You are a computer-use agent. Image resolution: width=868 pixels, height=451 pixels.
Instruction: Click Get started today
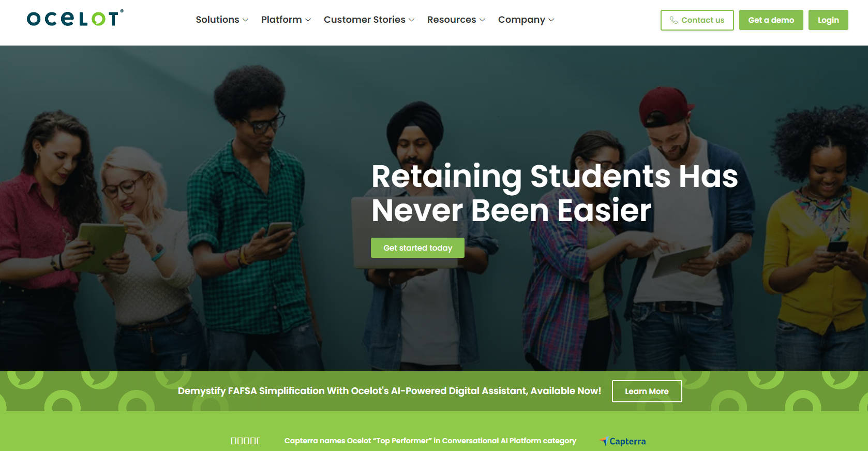(417, 248)
